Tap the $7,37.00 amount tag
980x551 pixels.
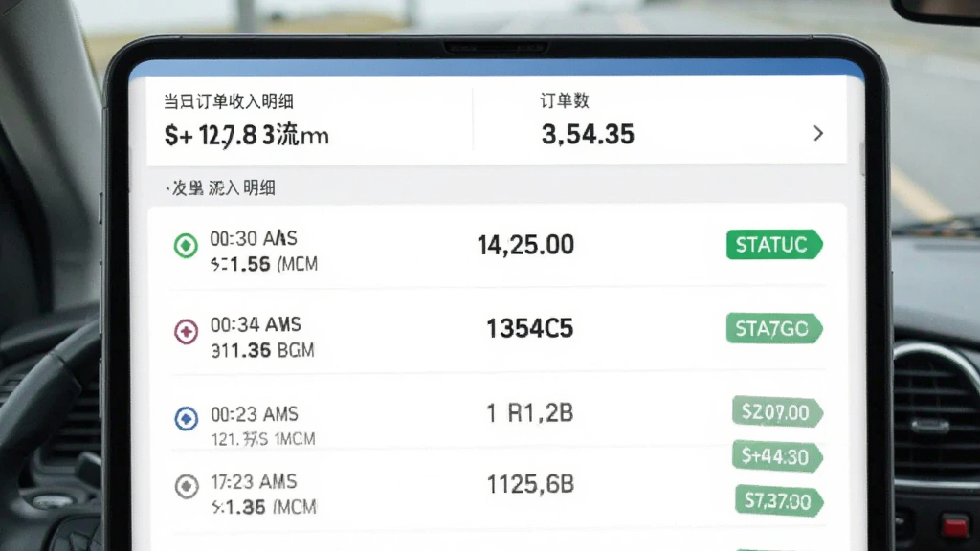(779, 501)
